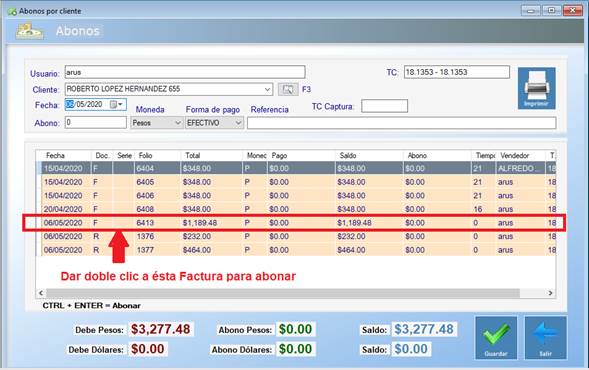The height and width of the screenshot is (370, 589).
Task: Sort by Total column header
Action: tap(193, 156)
